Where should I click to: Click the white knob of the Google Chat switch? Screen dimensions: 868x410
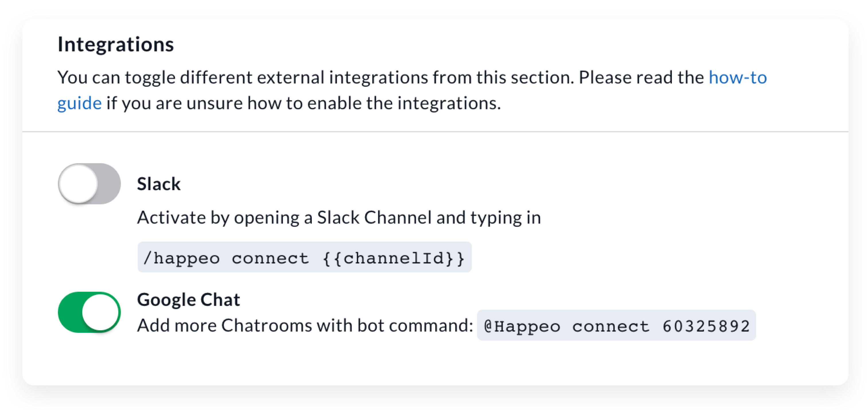(101, 312)
